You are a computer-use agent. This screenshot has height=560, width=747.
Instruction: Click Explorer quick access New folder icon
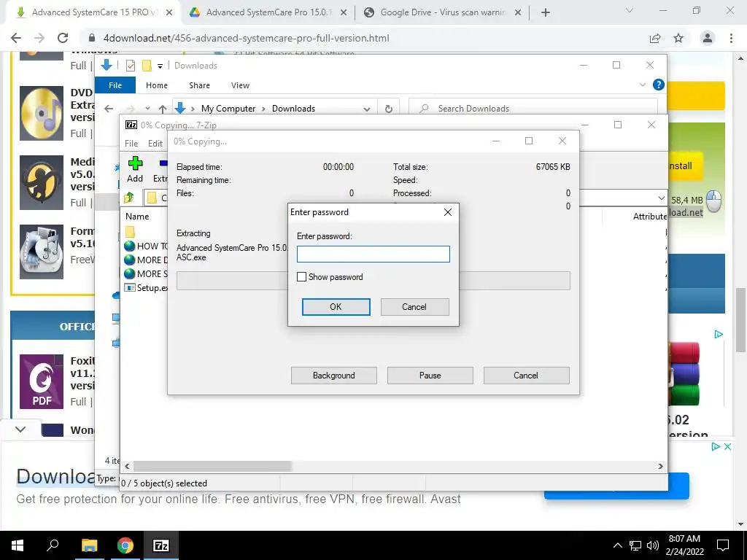(x=147, y=65)
